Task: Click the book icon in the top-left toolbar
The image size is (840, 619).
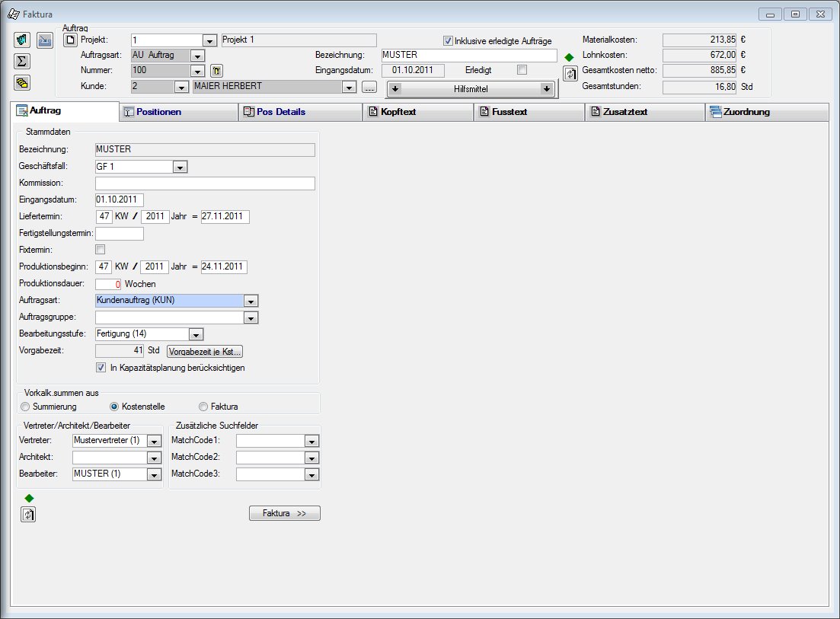Action: (x=22, y=40)
